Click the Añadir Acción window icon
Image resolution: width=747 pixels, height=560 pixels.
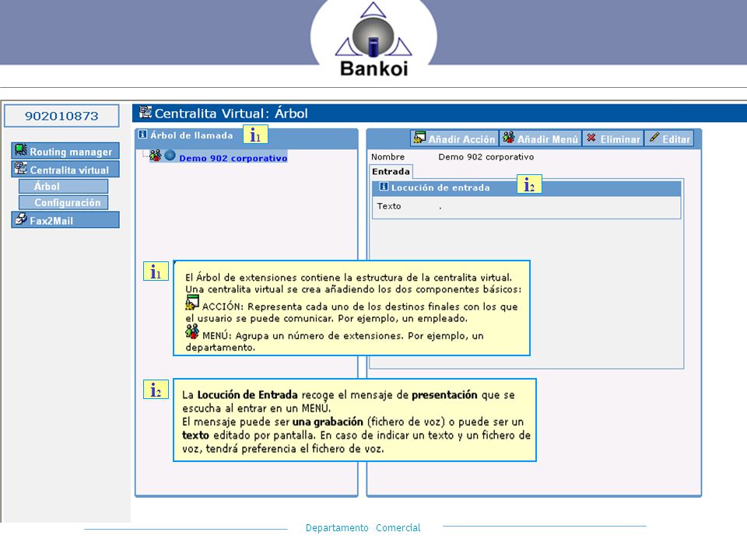point(419,138)
